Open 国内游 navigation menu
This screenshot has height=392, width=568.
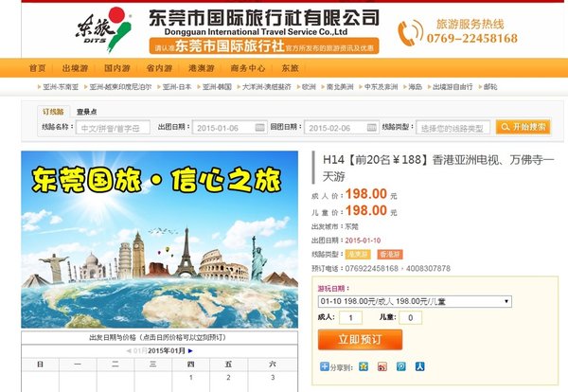pos(117,68)
